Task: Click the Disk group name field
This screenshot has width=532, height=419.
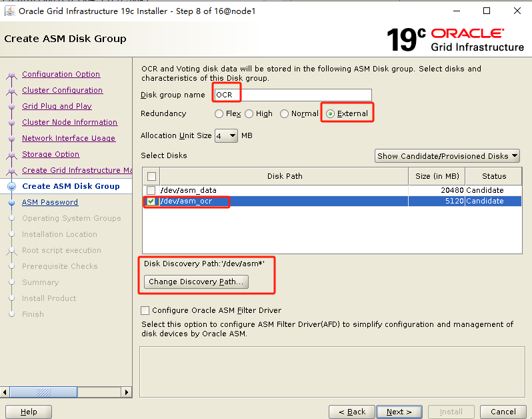Action: point(293,95)
